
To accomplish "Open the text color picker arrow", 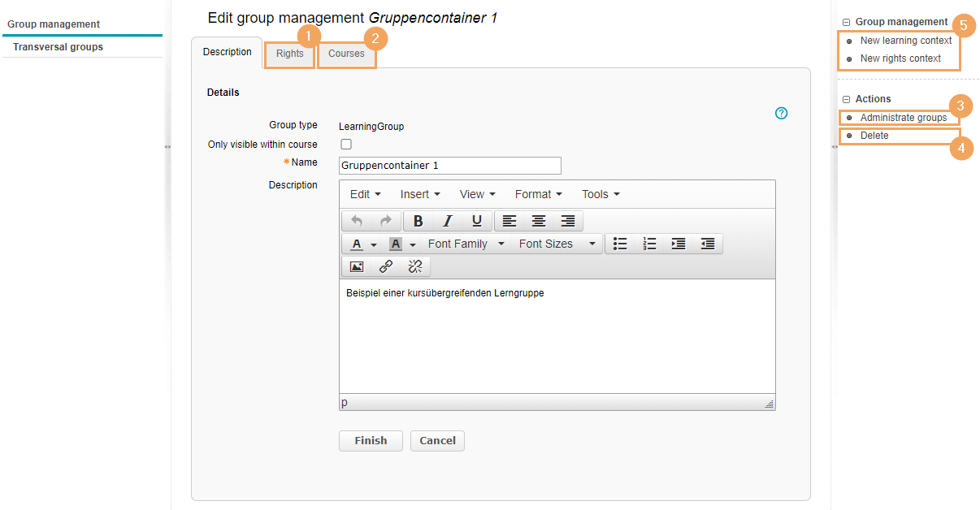I will pyautogui.click(x=374, y=244).
